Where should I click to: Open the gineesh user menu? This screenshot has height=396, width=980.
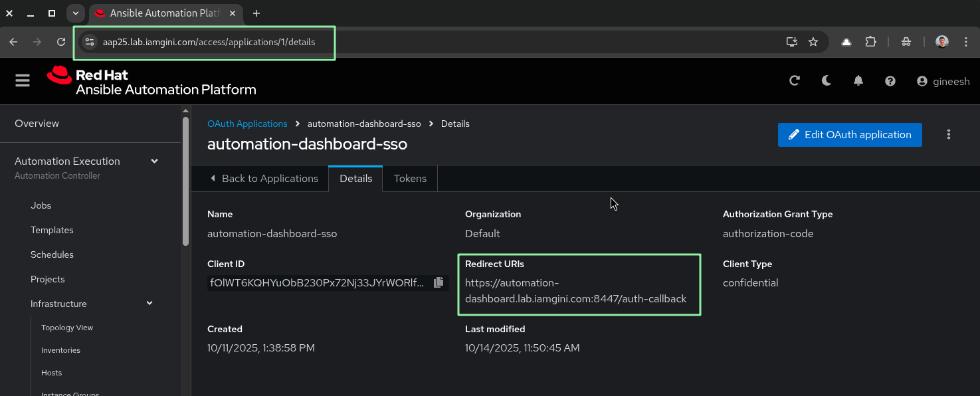click(943, 81)
